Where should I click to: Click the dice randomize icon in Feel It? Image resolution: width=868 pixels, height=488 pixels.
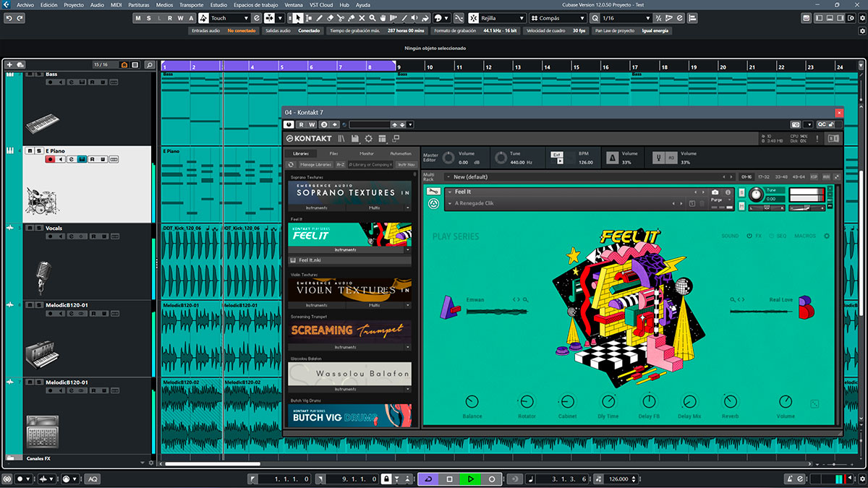coord(816,404)
